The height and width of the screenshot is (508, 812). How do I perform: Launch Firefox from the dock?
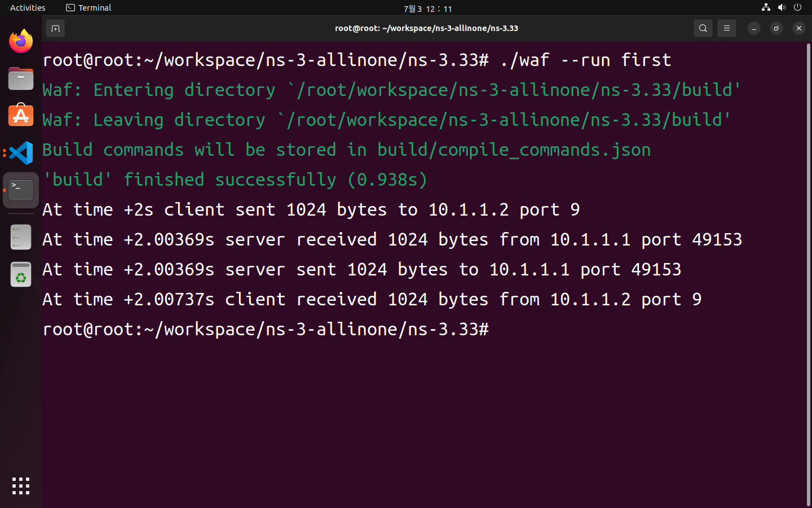[x=21, y=41]
